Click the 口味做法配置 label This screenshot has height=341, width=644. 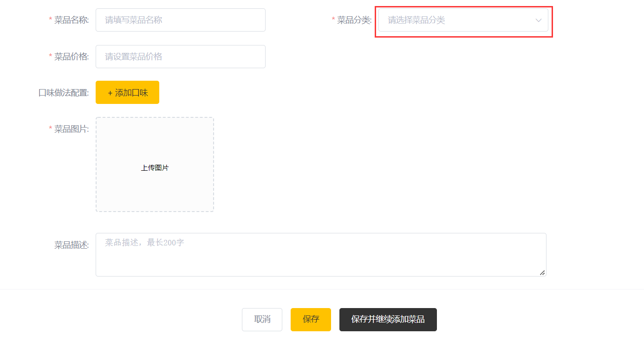coord(64,93)
